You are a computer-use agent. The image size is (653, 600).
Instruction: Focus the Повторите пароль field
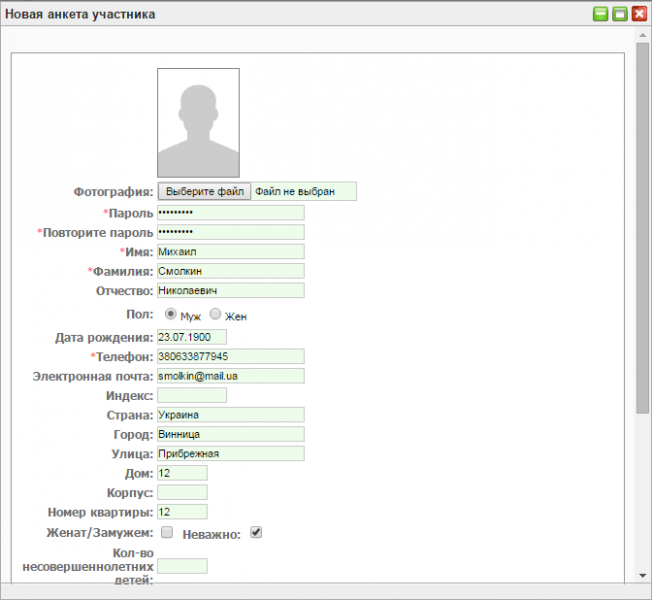(x=230, y=232)
